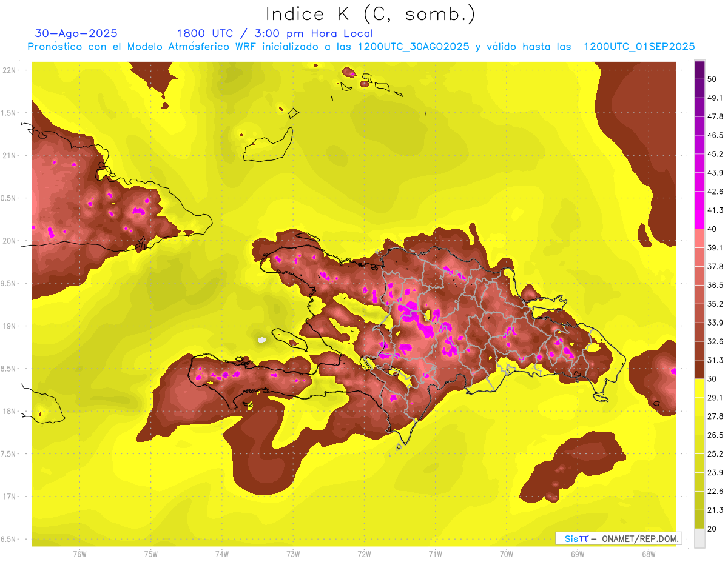728x562 pixels.
Task: Select the date label "30-Ago-2025"
Action: point(76,33)
